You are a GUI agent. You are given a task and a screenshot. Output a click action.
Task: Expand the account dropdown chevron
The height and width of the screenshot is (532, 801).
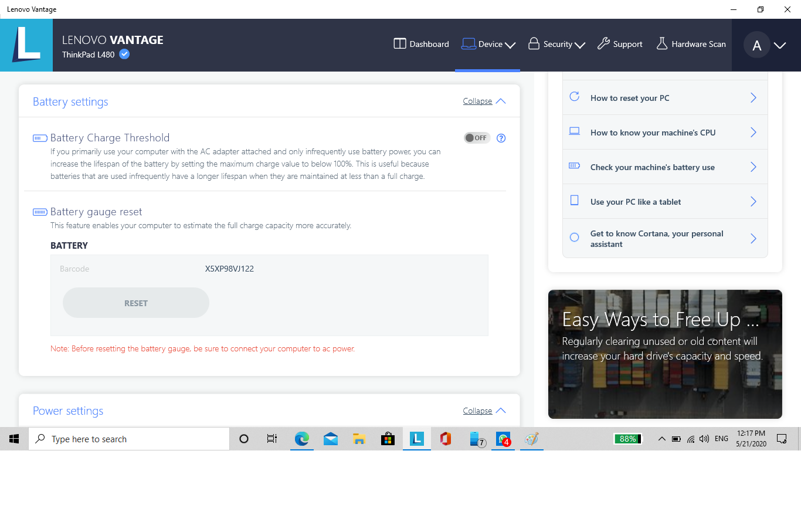click(780, 45)
